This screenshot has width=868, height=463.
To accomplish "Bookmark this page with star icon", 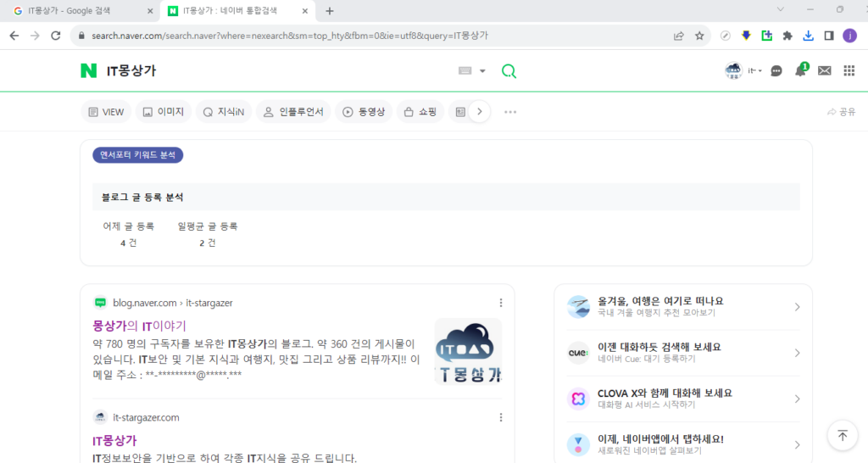I will point(699,36).
